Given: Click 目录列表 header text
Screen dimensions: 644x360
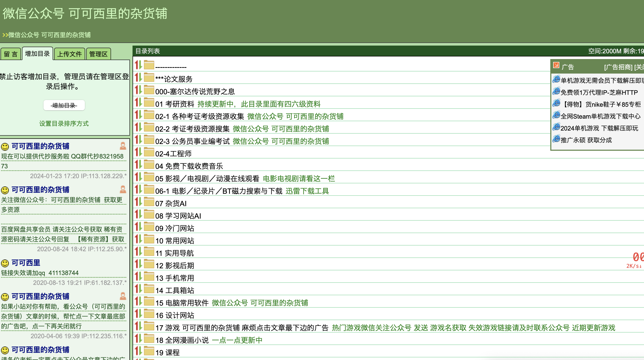Looking at the screenshot, I should (x=148, y=51).
